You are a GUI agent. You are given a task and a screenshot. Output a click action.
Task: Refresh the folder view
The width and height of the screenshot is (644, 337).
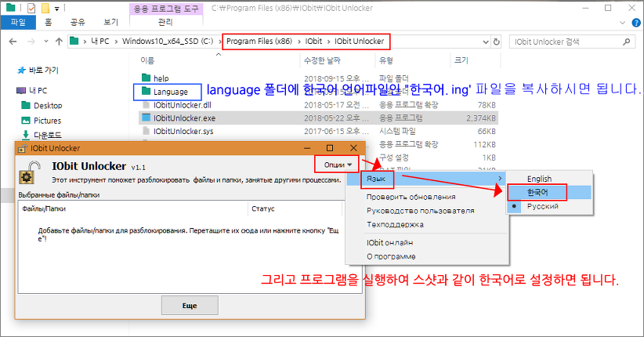point(497,42)
